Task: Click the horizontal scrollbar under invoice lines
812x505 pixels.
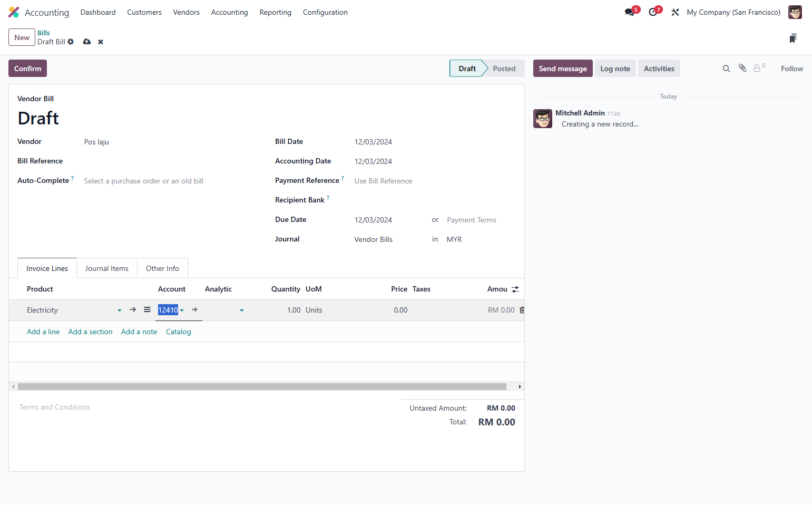Action: 262,387
